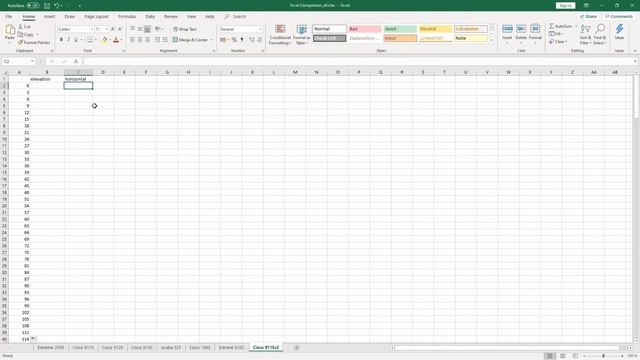Apply the Note cell style
640x360 pixels.
[471, 38]
